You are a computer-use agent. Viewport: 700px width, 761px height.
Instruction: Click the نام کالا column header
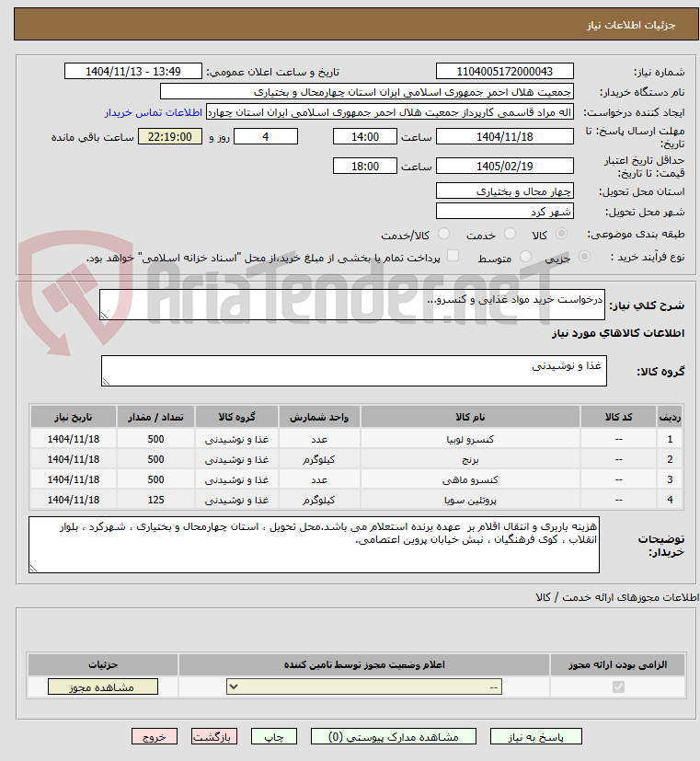click(x=470, y=417)
